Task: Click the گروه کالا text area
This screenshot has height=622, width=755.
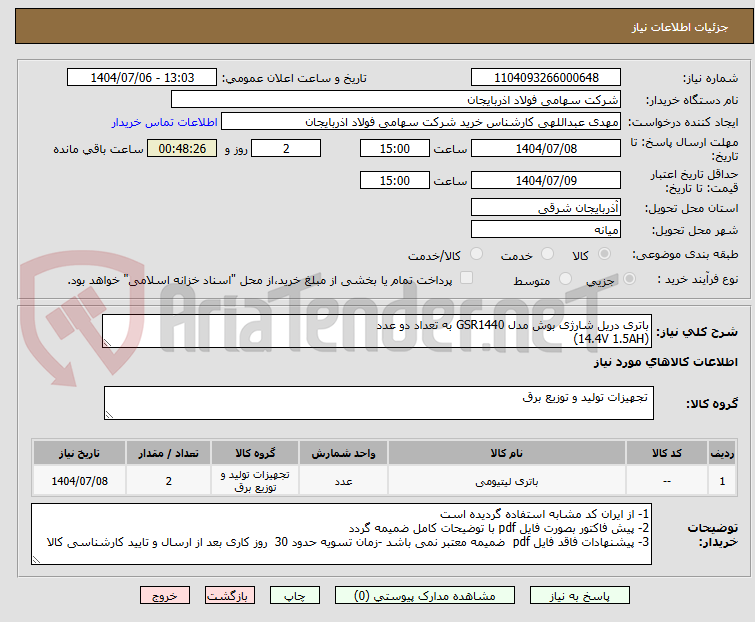Action: [x=378, y=403]
